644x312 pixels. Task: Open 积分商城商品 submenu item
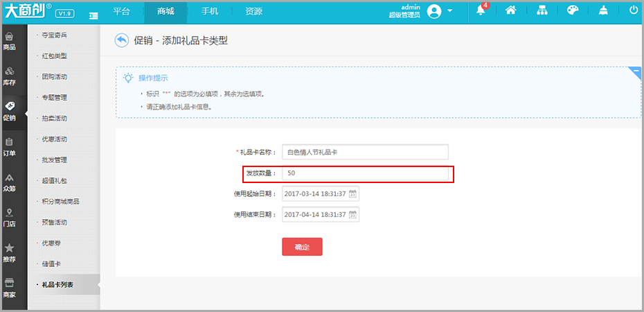coord(60,202)
